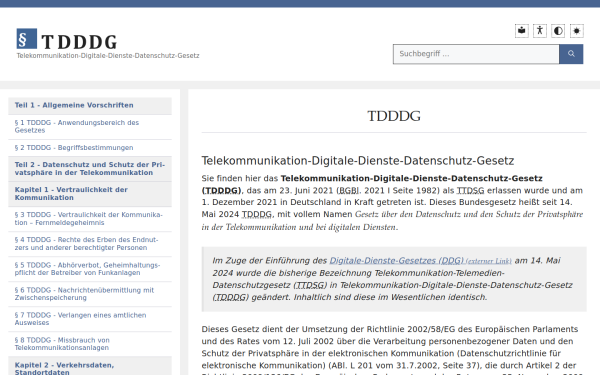This screenshot has height=375, width=600.
Task: Open Kapitel 1 - Vertraulichkeit der Kommunikation
Action: (x=90, y=194)
